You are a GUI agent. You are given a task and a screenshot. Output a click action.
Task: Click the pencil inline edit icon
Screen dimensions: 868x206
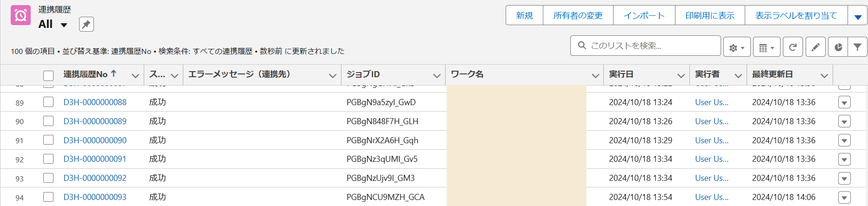pos(815,47)
